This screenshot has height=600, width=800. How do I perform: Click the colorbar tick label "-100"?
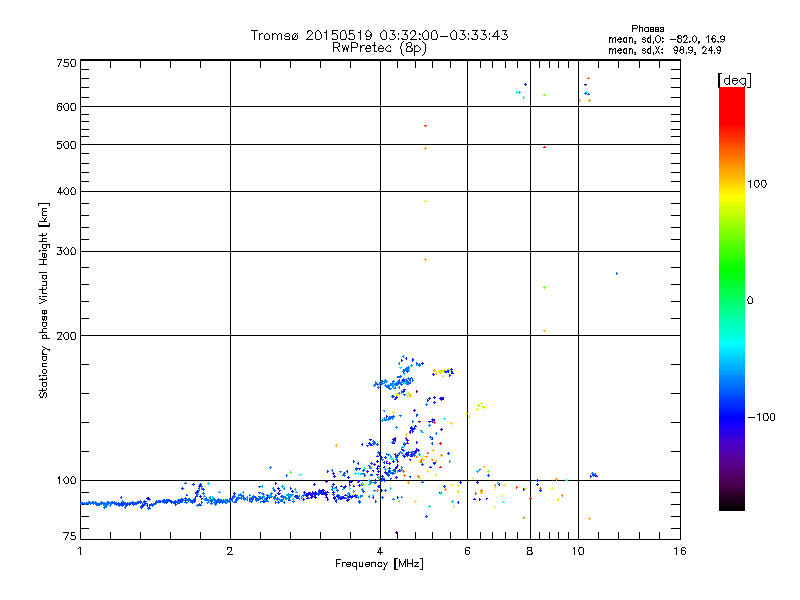tap(761, 417)
